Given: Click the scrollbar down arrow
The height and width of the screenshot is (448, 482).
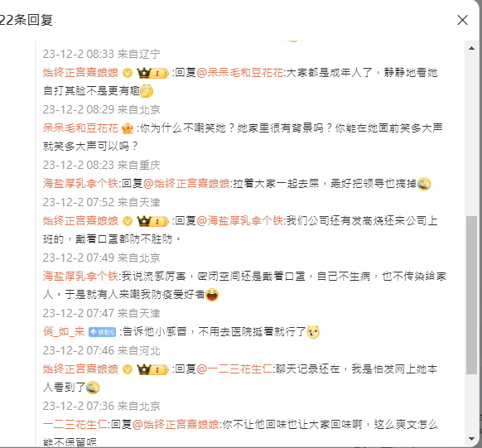Looking at the screenshot, I should [x=471, y=439].
